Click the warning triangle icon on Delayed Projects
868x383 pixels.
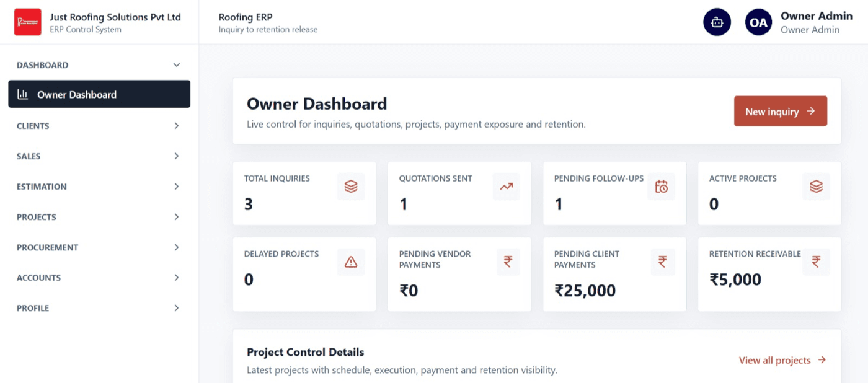coord(351,262)
